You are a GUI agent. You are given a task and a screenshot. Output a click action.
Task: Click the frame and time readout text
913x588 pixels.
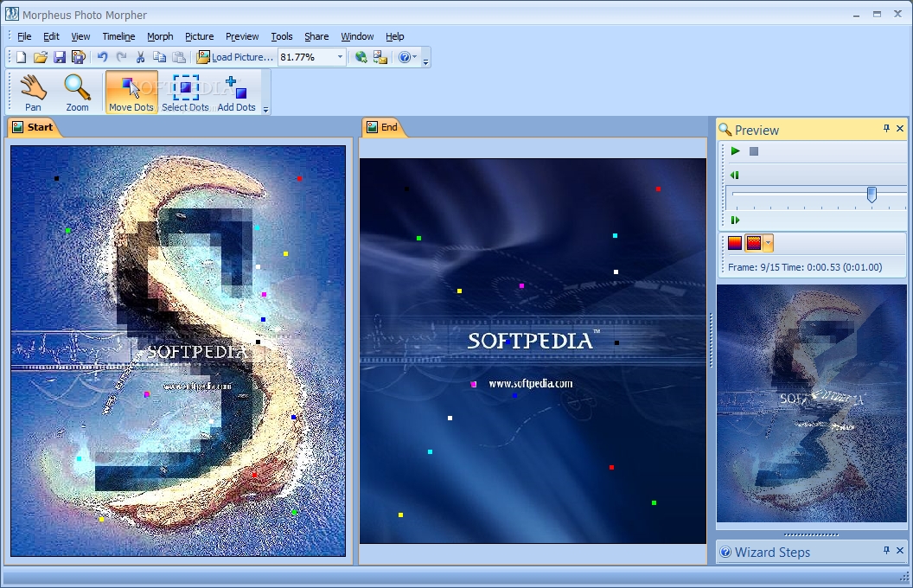(805, 267)
